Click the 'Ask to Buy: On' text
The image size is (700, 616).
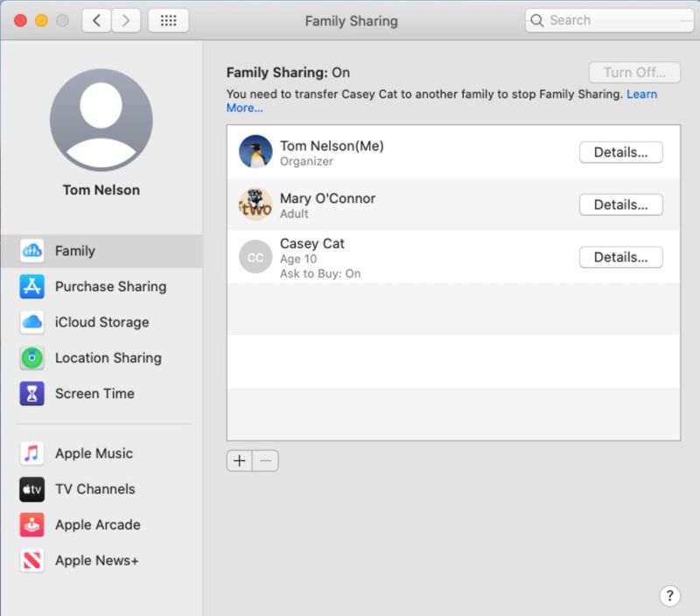pos(320,274)
